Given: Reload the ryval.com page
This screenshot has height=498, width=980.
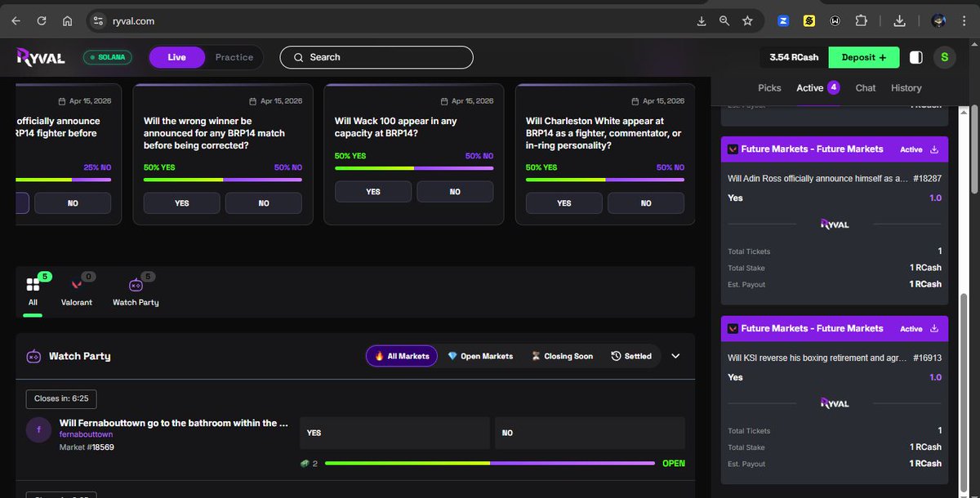Looking at the screenshot, I should (42, 21).
